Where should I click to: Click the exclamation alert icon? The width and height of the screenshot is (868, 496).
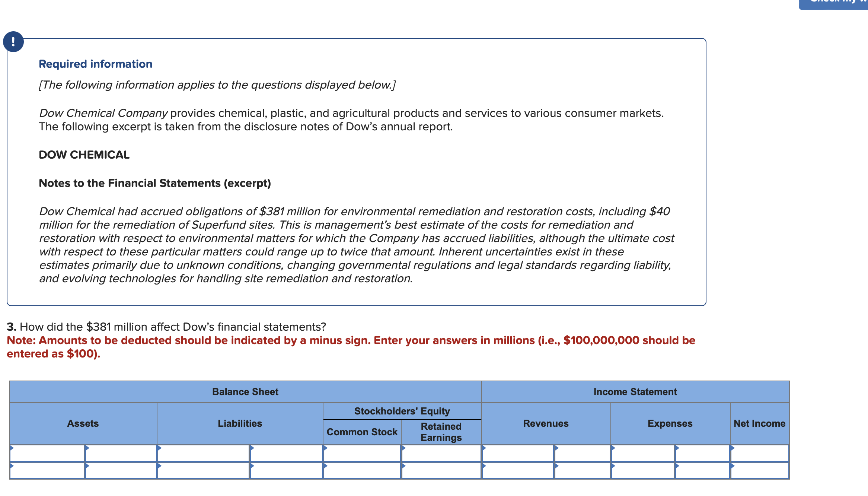point(13,41)
